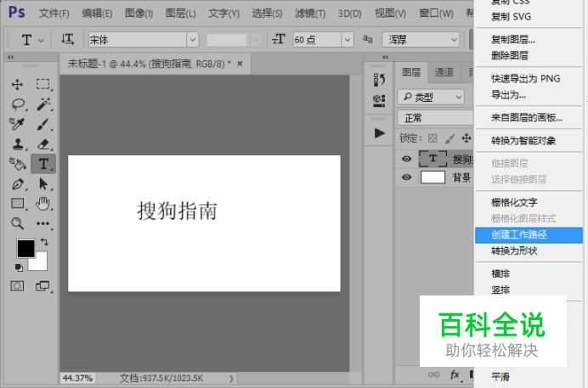This screenshot has height=388, width=588.
Task: Open the 滤镜(T) menu
Action: tap(310, 14)
